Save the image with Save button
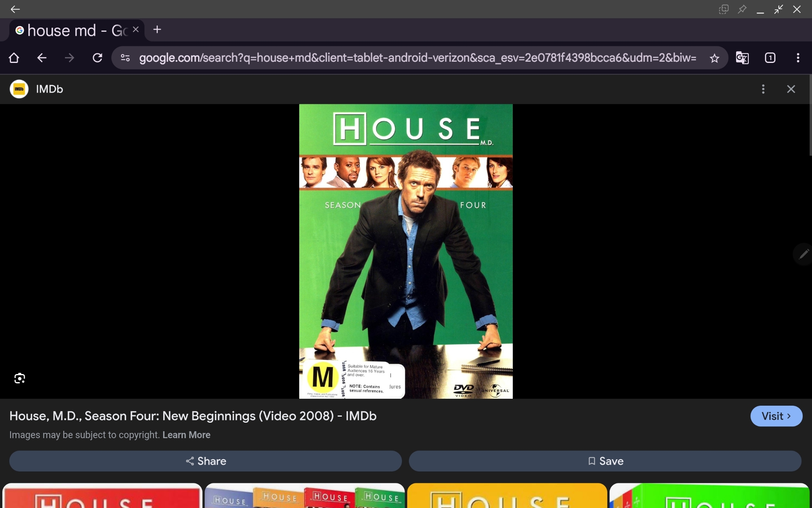Image resolution: width=812 pixels, height=508 pixels. coord(605,461)
